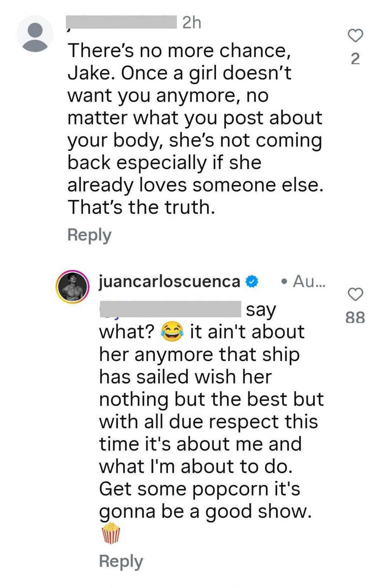Reply to the first comment
Image resolution: width=384 pixels, height=588 pixels.
pos(89,234)
